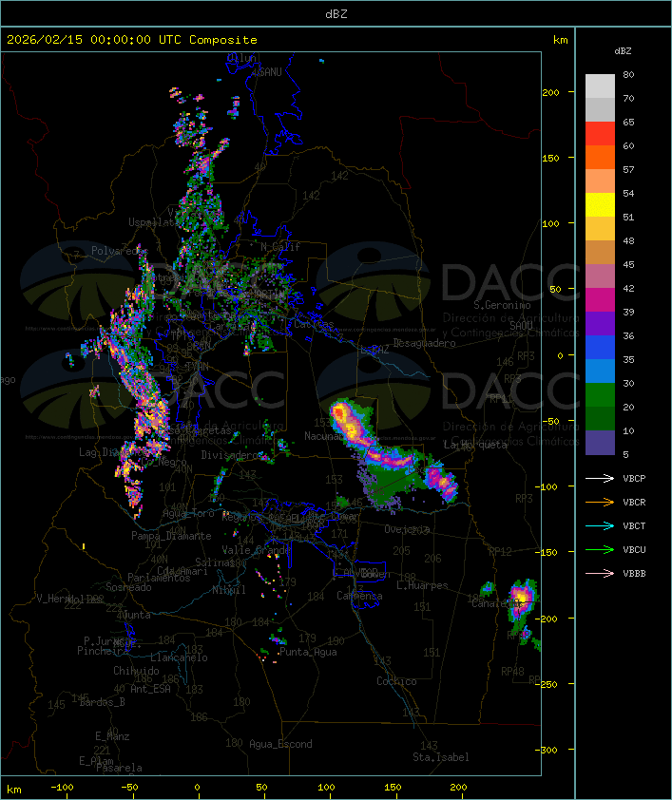
Task: Click the Sosneado place label
Action: 129,587
